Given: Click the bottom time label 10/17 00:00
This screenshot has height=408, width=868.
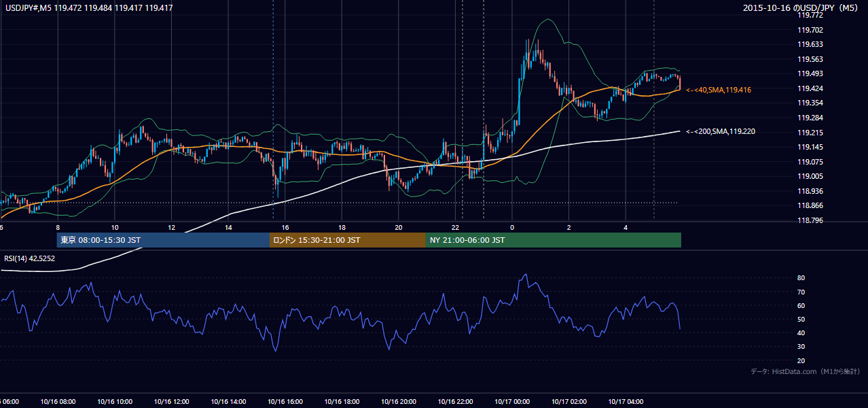Looking at the screenshot, I should (512, 402).
